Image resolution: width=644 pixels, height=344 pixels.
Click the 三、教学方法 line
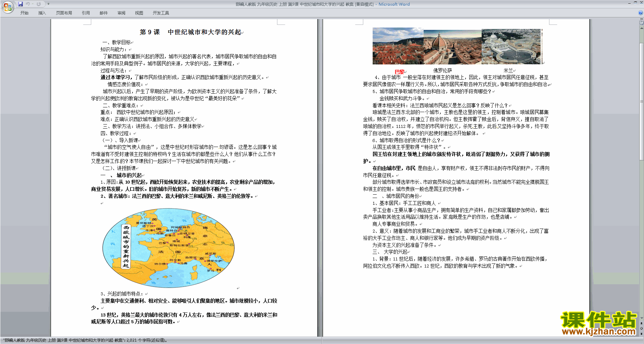coord(152,126)
